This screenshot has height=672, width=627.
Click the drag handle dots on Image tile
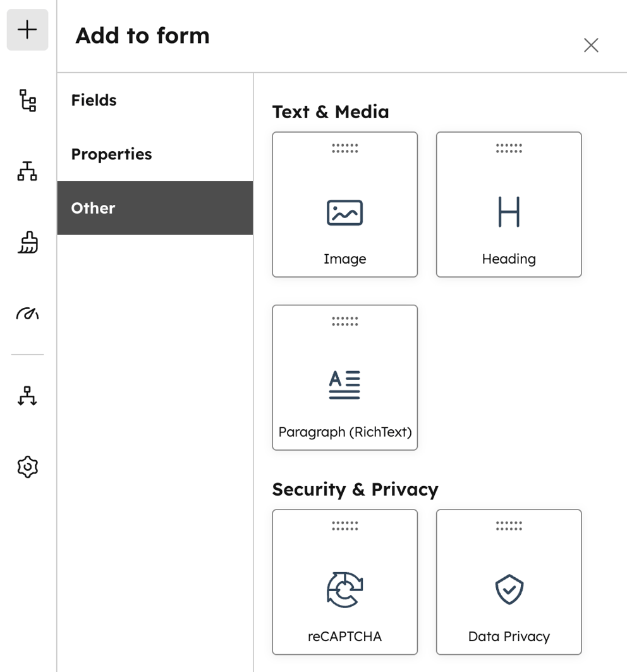(344, 148)
